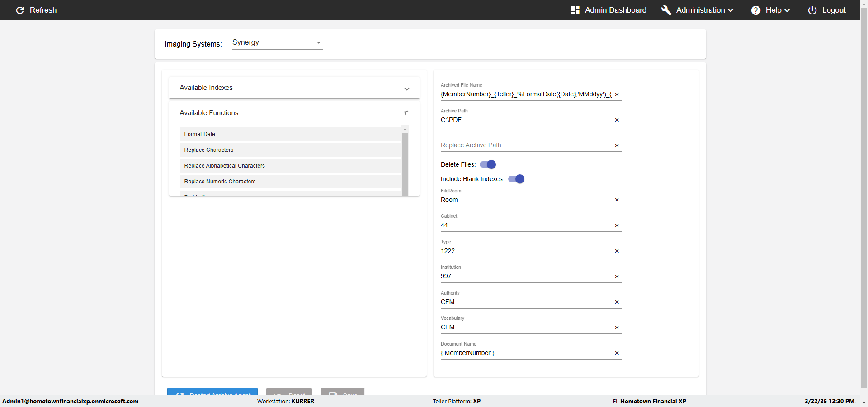Image resolution: width=868 pixels, height=407 pixels.
Task: Clear the Cabinet field value
Action: click(x=617, y=225)
